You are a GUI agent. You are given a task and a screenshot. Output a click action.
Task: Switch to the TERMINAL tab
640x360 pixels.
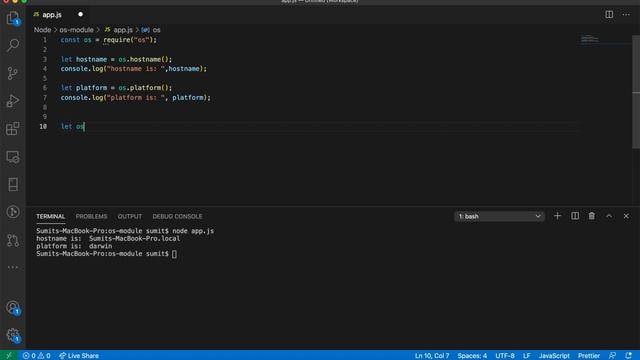point(50,216)
